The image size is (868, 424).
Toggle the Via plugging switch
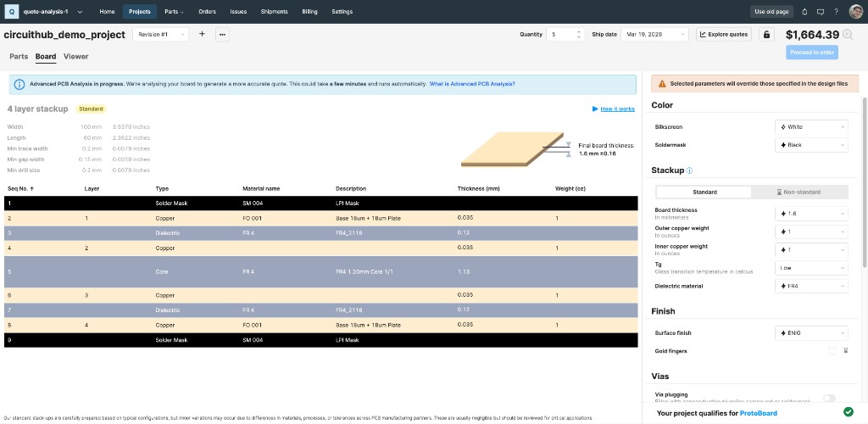coord(828,398)
